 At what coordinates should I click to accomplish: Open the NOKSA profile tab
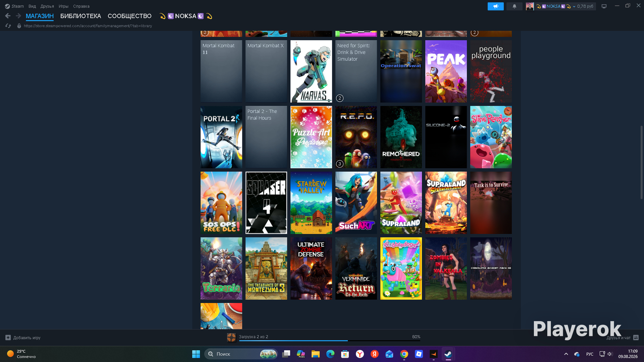185,16
